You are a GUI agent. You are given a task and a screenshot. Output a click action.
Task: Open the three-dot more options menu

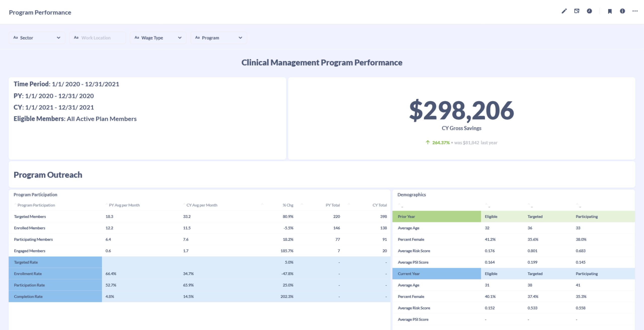(635, 11)
